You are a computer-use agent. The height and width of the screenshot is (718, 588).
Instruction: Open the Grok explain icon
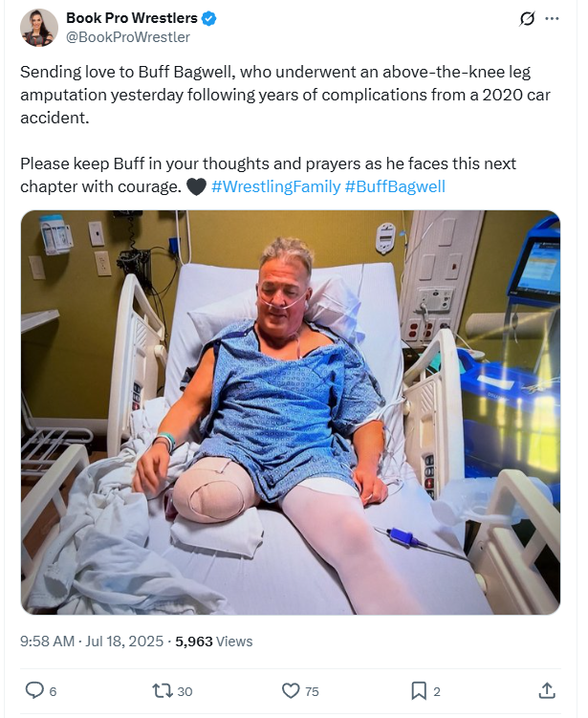click(525, 19)
